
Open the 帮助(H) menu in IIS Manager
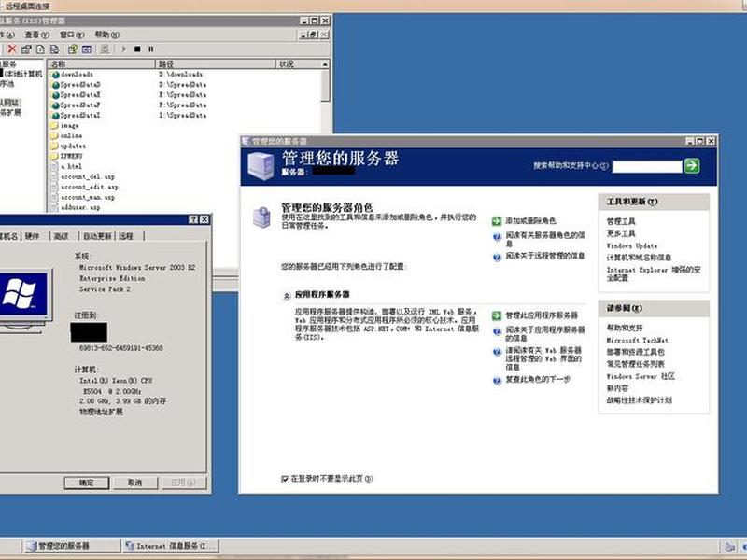click(106, 35)
